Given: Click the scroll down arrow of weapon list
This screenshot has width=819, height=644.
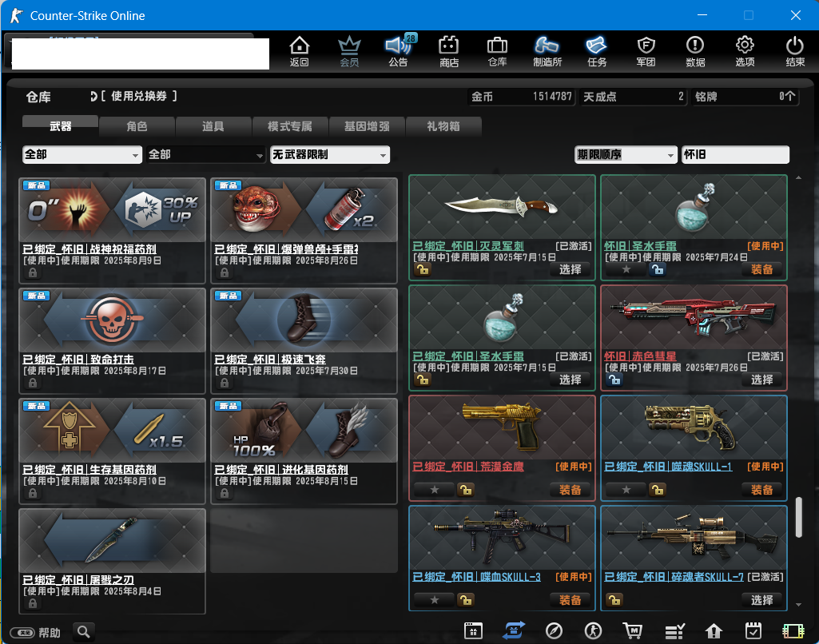Looking at the screenshot, I should pos(799,605).
